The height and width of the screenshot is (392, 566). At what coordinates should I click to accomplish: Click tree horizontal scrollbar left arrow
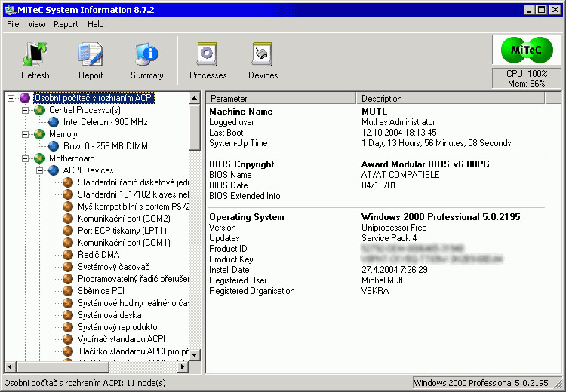tap(10, 367)
